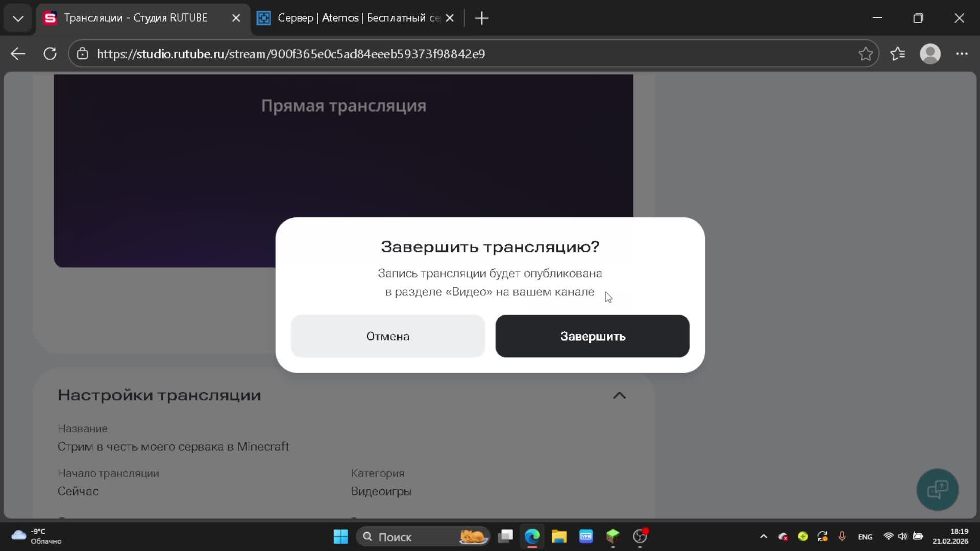Click the microphone icon in the system tray
Viewport: 980px width, 551px height.
(842, 536)
